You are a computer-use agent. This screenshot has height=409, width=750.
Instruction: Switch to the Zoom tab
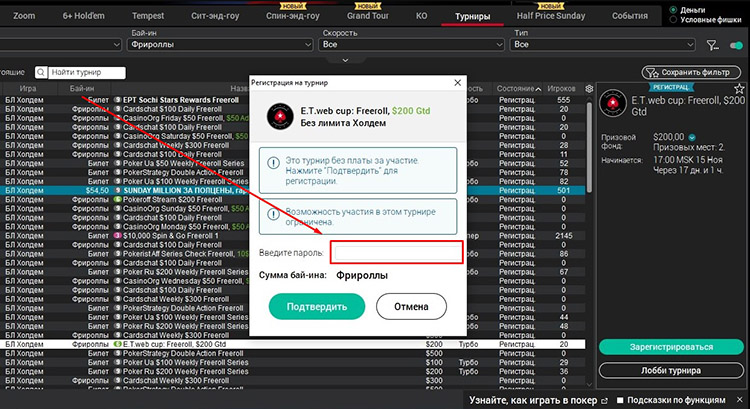click(x=24, y=16)
